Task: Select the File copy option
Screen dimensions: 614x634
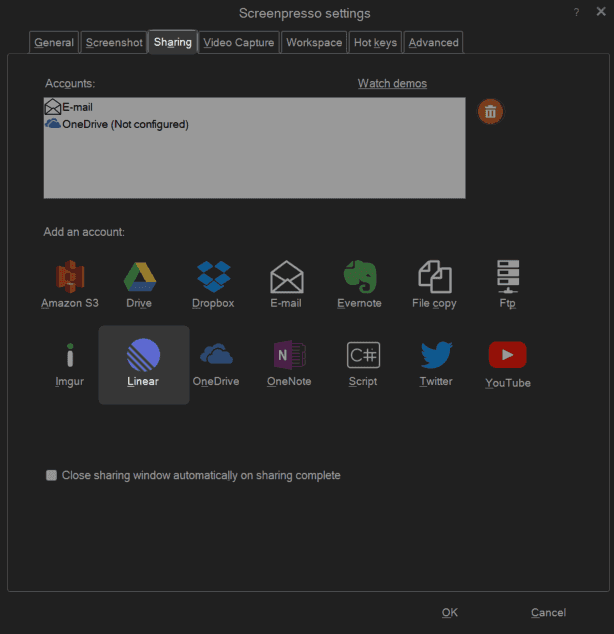Action: (434, 284)
